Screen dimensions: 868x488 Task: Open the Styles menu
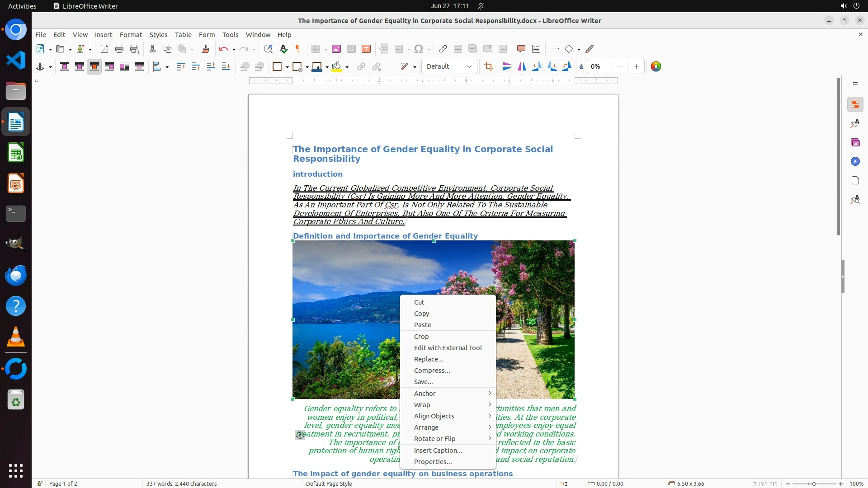158,35
